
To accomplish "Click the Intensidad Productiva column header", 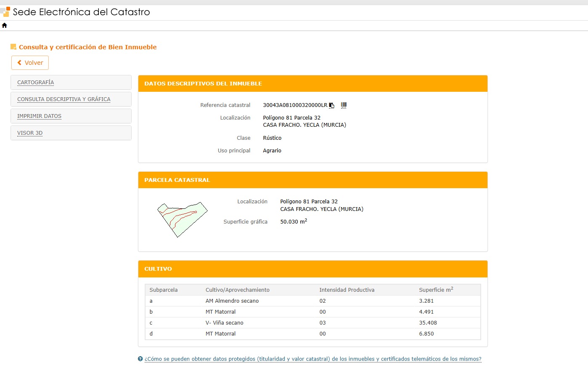I will [x=347, y=290].
